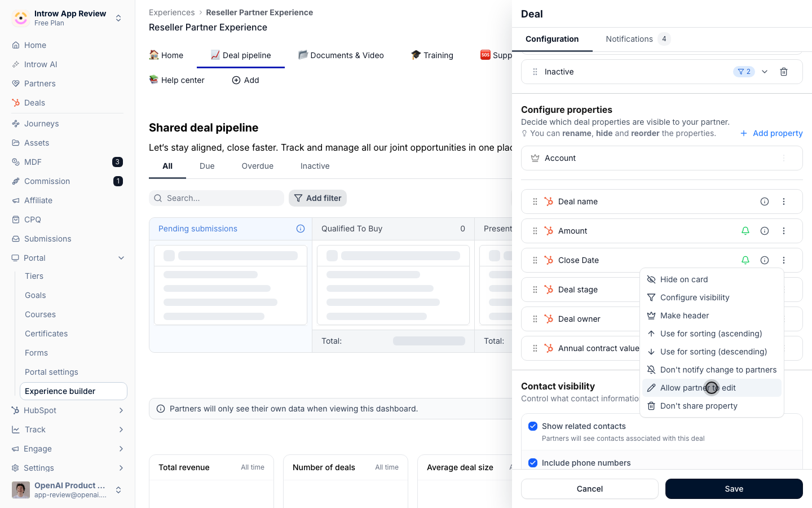This screenshot has width=812, height=508.
Task: Toggle the Show related contacts checkbox
Action: 533,426
